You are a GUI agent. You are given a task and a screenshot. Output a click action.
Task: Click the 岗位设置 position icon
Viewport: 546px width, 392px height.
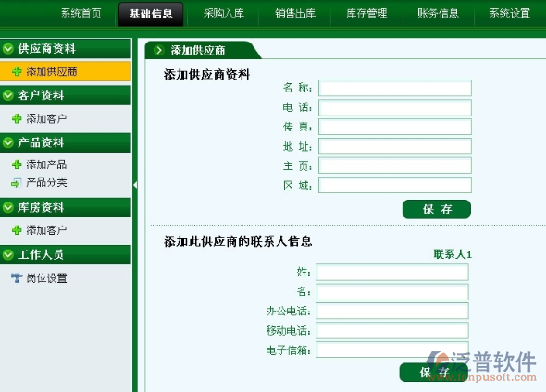pos(17,278)
